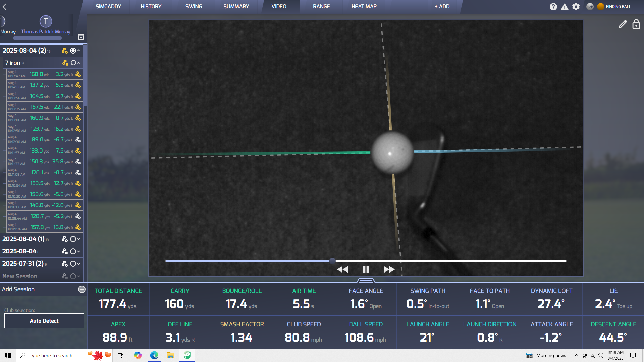Fast forward the swing video
This screenshot has width=644, height=362.
389,269
